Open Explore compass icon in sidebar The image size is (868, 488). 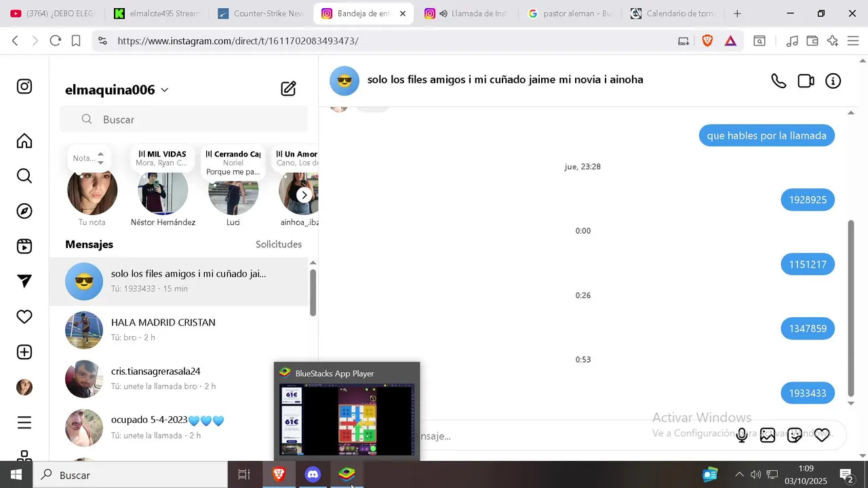point(24,211)
